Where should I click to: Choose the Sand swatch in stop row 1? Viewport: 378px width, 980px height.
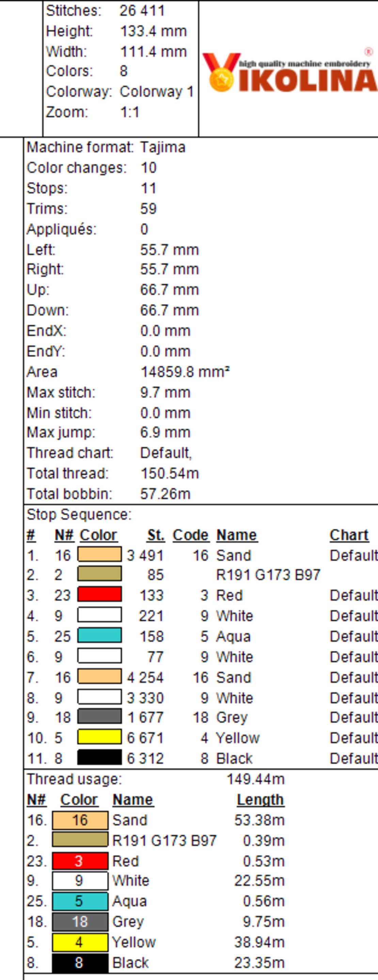tap(100, 554)
